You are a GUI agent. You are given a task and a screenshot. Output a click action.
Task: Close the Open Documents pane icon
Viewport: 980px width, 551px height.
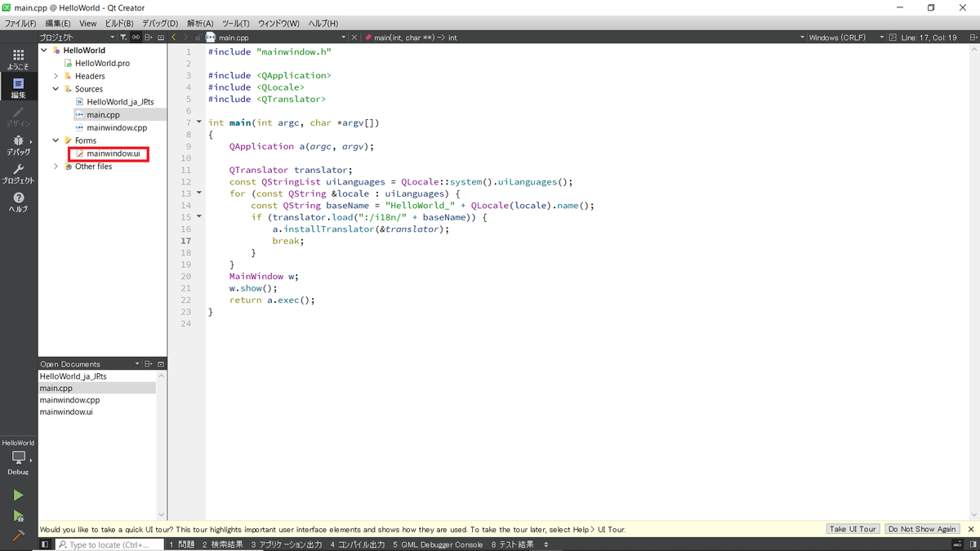pyautogui.click(x=161, y=364)
